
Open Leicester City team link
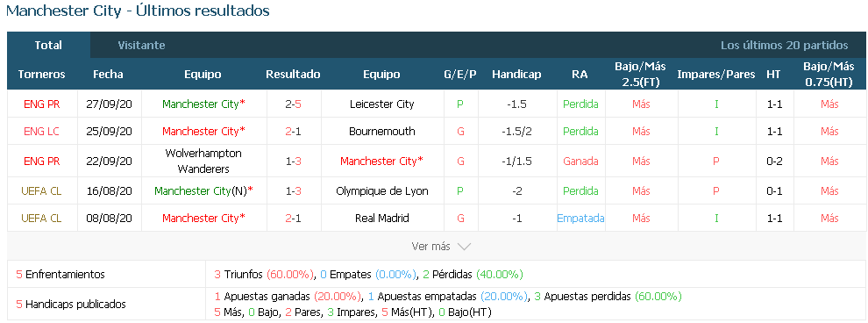382,104
